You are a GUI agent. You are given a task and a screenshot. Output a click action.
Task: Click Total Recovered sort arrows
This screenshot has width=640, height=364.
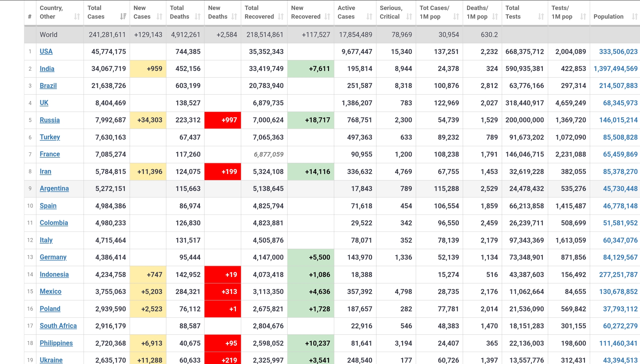281,16
